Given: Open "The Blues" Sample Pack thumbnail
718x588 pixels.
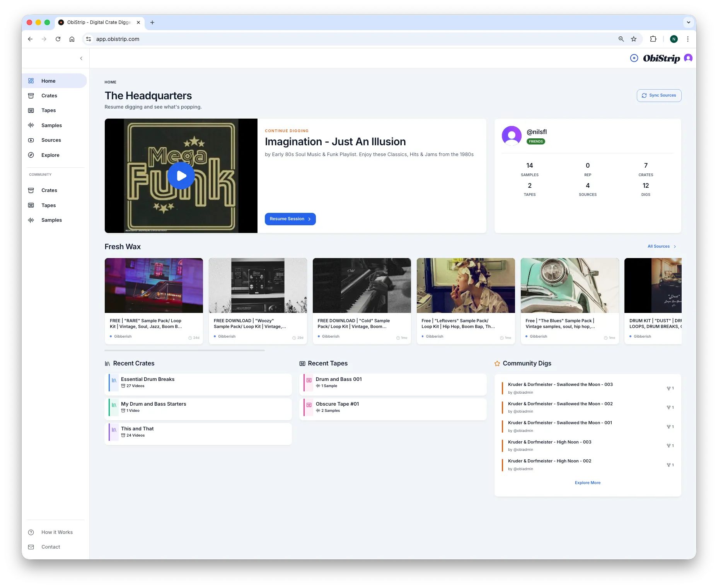Looking at the screenshot, I should pos(570,286).
